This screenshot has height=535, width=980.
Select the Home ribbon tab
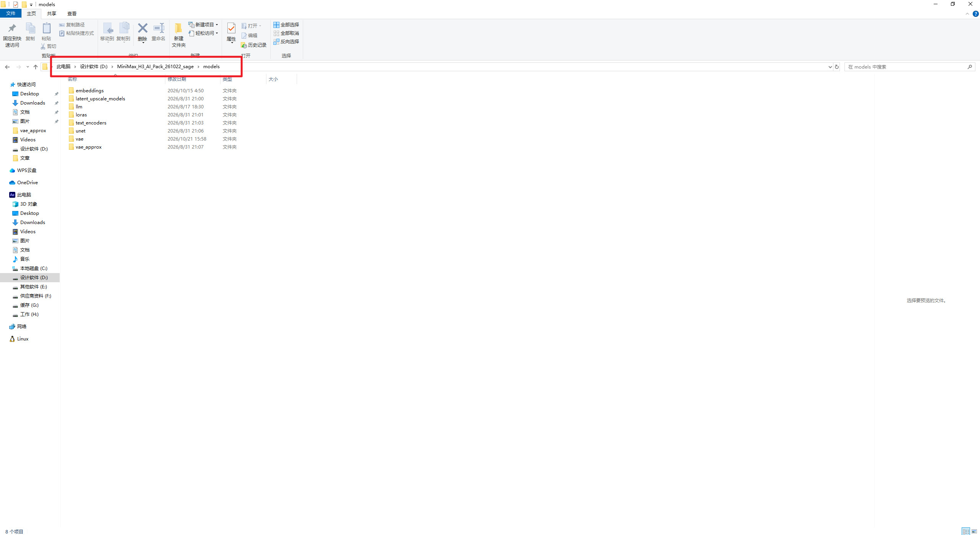31,13
